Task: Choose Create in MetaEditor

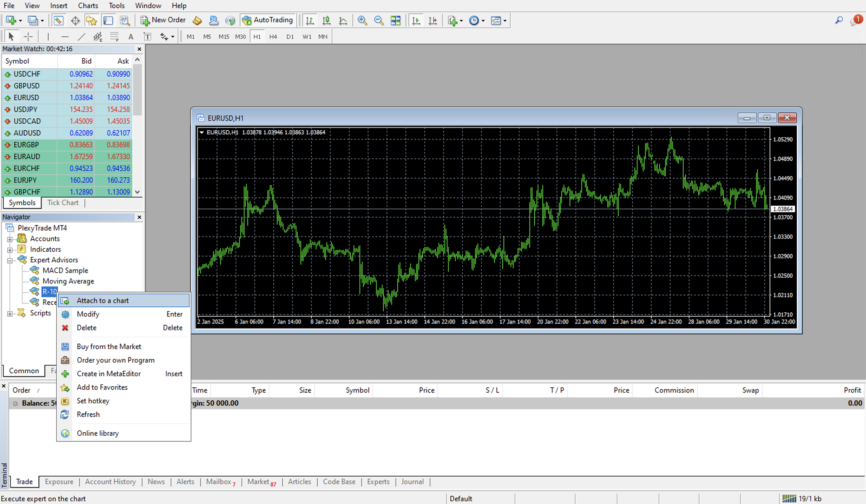Action: pos(124,374)
